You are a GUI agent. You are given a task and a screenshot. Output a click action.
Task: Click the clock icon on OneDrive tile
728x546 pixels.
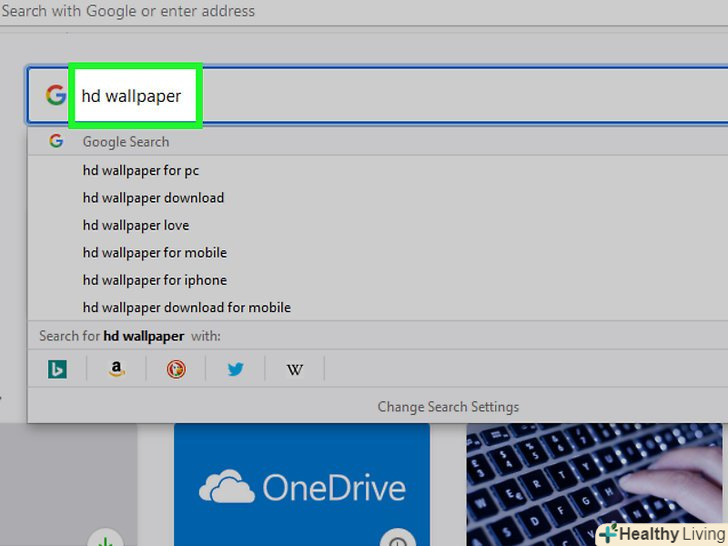pos(398,538)
